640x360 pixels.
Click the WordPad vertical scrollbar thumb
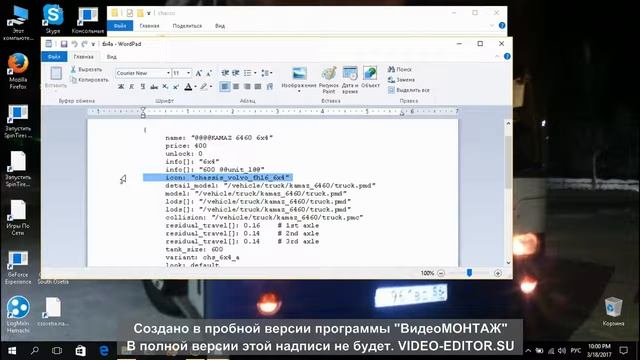(x=508, y=161)
